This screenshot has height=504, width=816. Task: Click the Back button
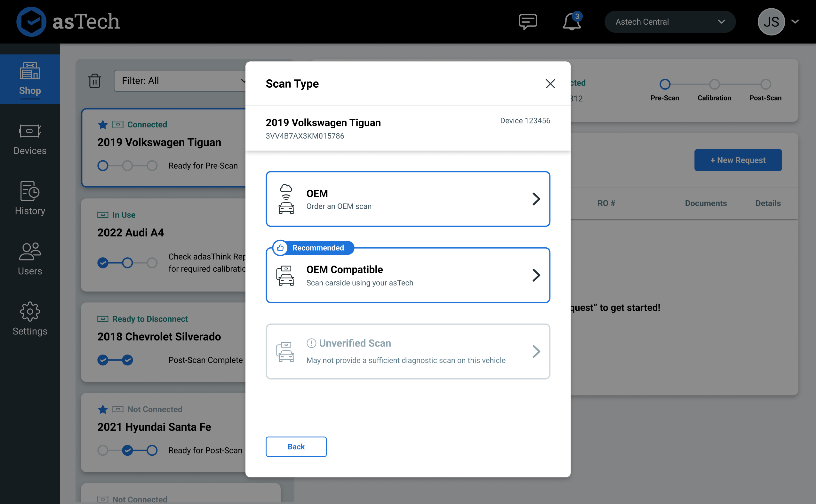(x=296, y=447)
